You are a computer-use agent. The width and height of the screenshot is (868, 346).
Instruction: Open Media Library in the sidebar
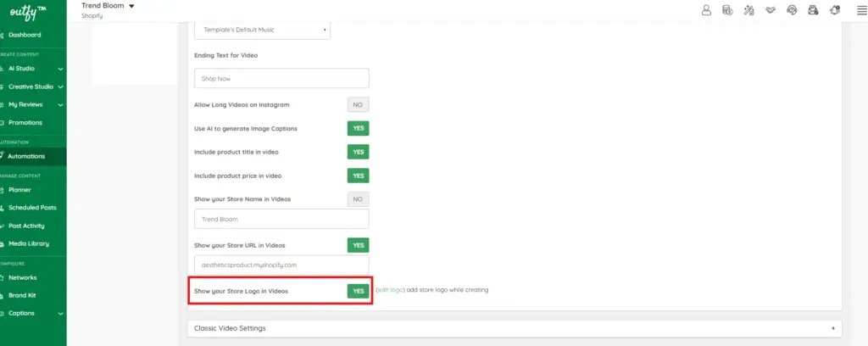click(x=28, y=243)
